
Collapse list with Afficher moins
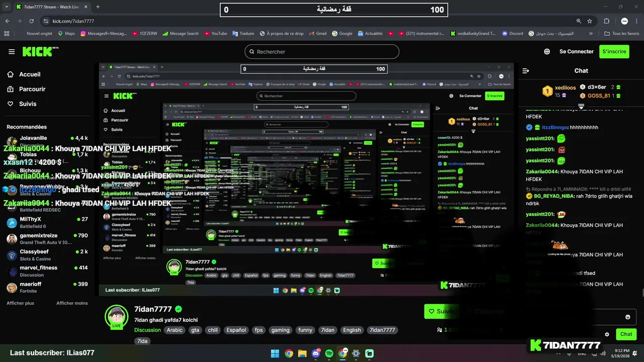click(x=72, y=303)
